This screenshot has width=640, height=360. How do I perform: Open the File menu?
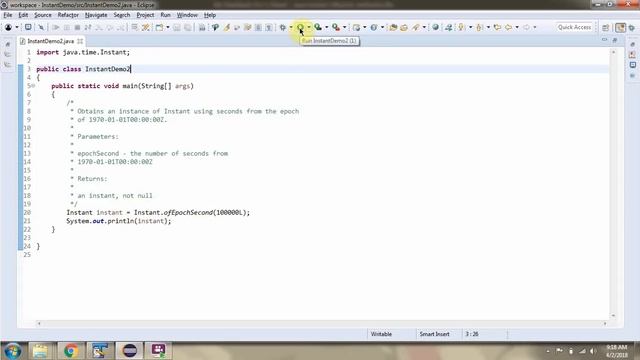[x=8, y=15]
